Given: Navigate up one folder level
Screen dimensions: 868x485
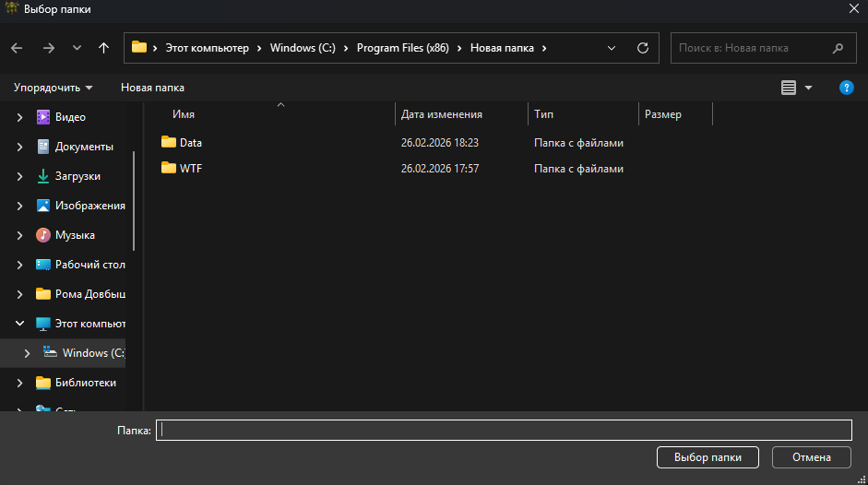Looking at the screenshot, I should (103, 48).
